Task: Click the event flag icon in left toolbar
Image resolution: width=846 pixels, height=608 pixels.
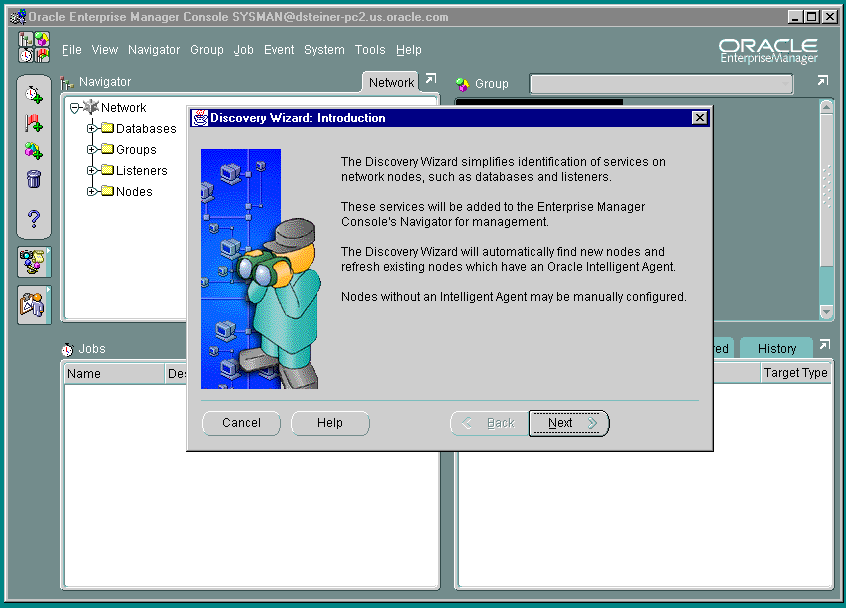Action: [x=33, y=124]
